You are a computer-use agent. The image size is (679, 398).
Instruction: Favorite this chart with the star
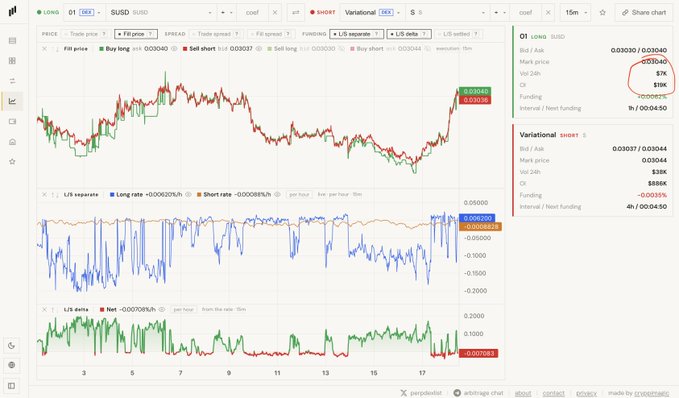click(602, 13)
